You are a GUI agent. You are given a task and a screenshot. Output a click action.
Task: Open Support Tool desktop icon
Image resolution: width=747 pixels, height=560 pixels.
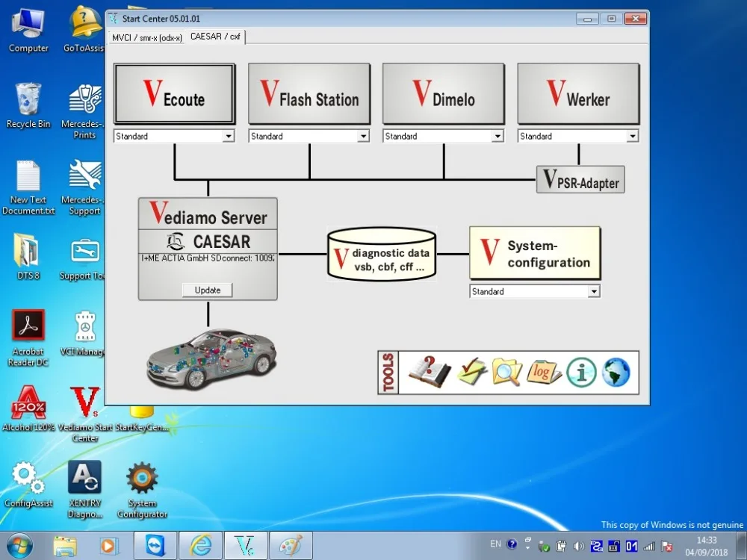pyautogui.click(x=85, y=259)
